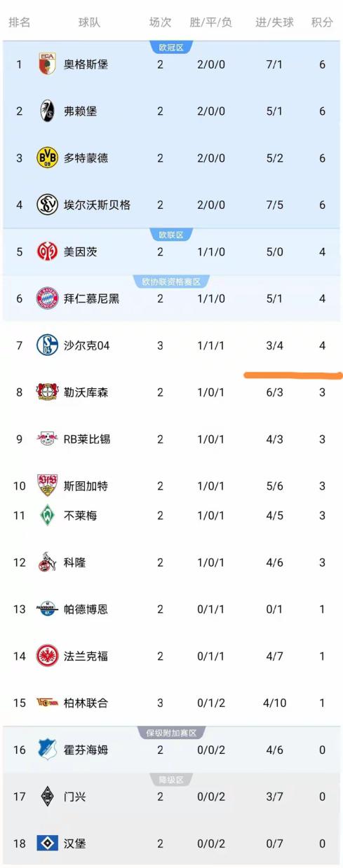
Task: Open 斯图加特 team row name
Action: 86,486
